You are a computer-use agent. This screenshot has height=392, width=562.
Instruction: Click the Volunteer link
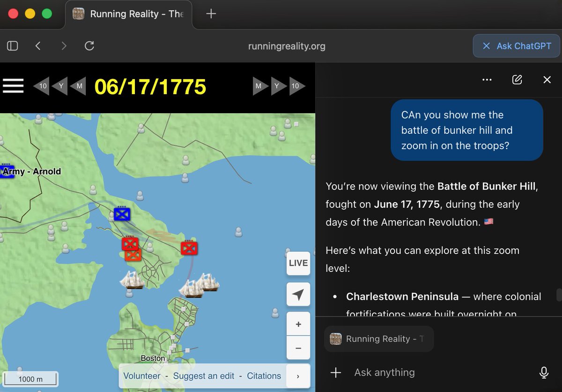141,376
